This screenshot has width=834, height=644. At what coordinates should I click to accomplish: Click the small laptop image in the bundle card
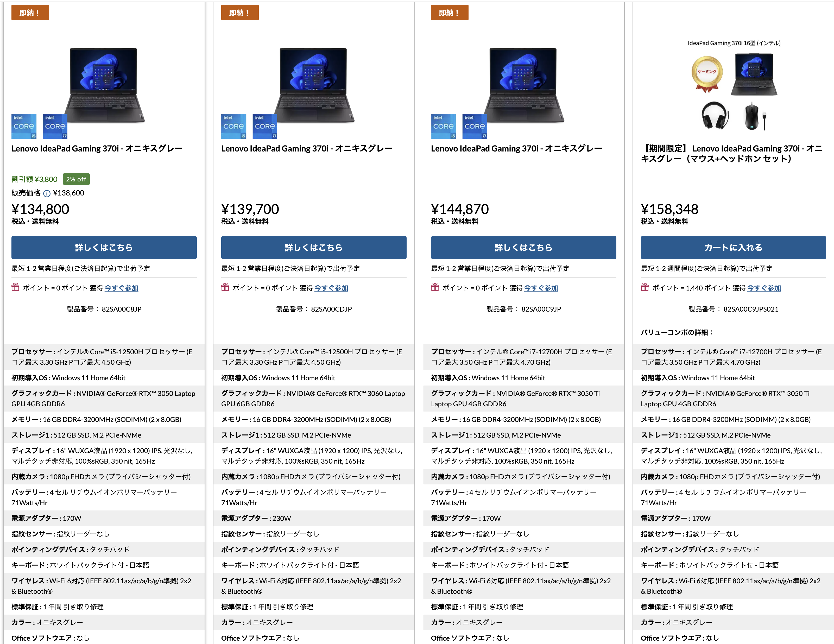coord(754,74)
